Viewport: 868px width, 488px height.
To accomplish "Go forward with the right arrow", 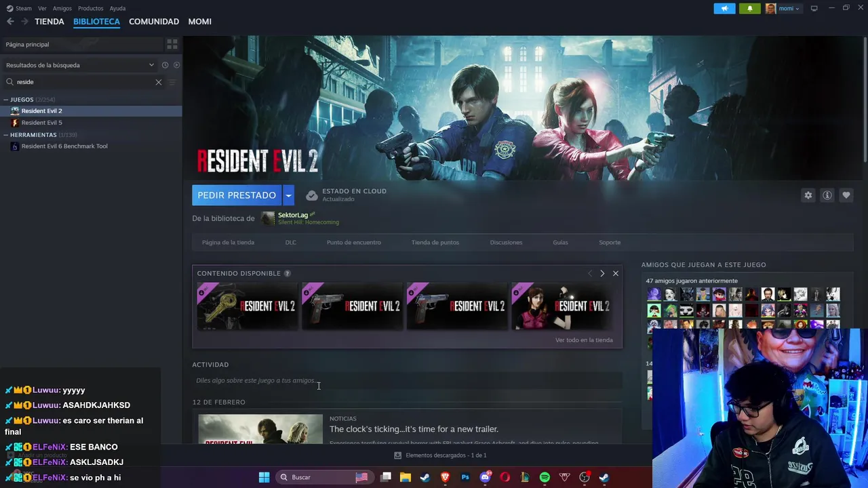I will [x=24, y=22].
